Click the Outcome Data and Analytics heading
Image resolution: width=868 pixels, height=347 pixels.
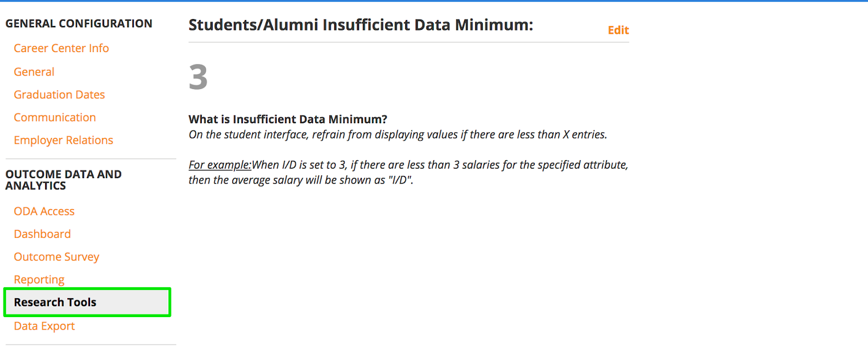pos(63,180)
